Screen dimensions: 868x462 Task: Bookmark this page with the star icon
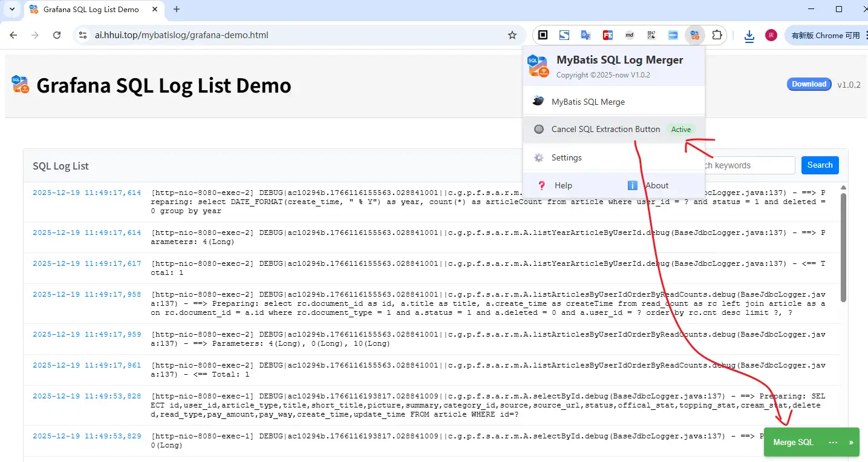[x=512, y=35]
